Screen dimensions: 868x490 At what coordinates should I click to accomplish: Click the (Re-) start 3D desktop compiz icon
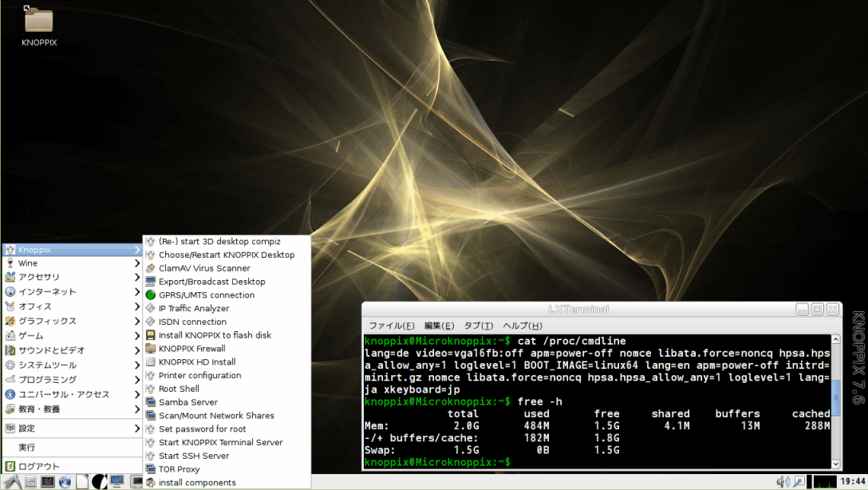point(150,241)
